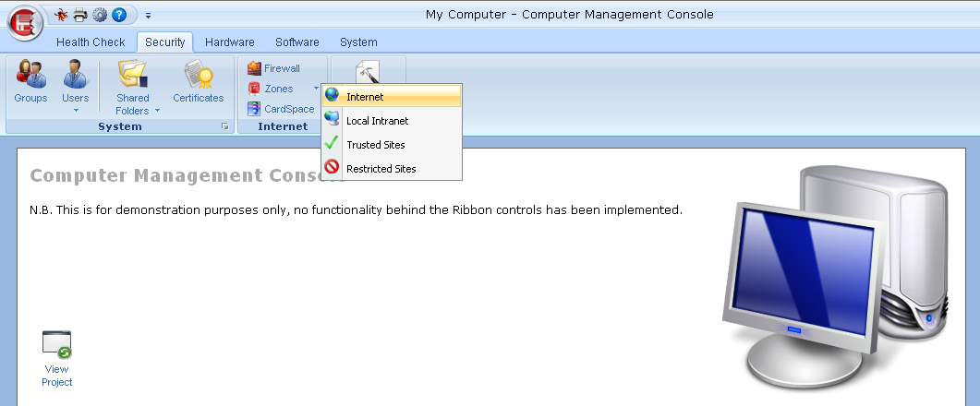This screenshot has width=980, height=406.
Task: Open the Certificates ribbon button
Action: [199, 81]
